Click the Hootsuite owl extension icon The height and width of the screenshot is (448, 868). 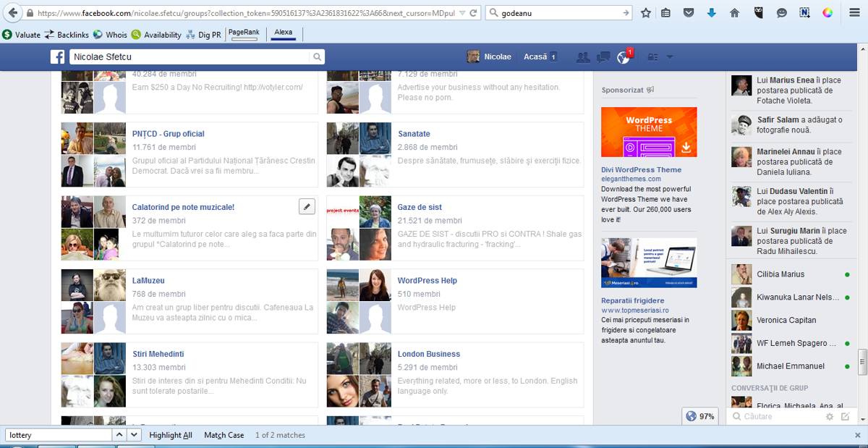pyautogui.click(x=758, y=13)
